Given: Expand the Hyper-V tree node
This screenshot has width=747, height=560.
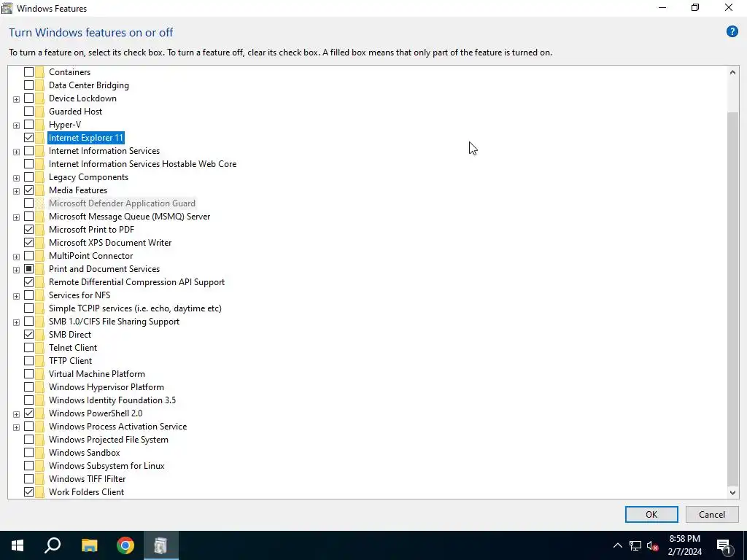Looking at the screenshot, I should point(16,125).
